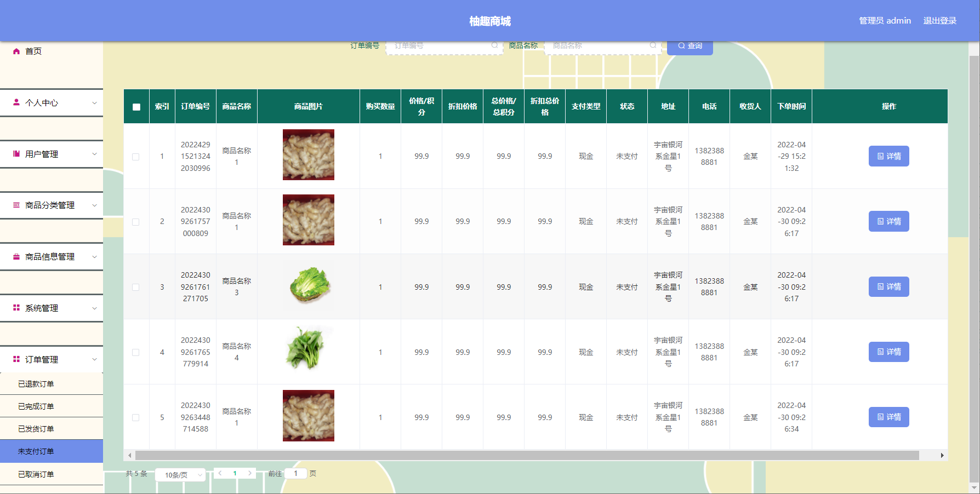
Task: Click the 系统管理 grid icon
Action: pos(16,308)
